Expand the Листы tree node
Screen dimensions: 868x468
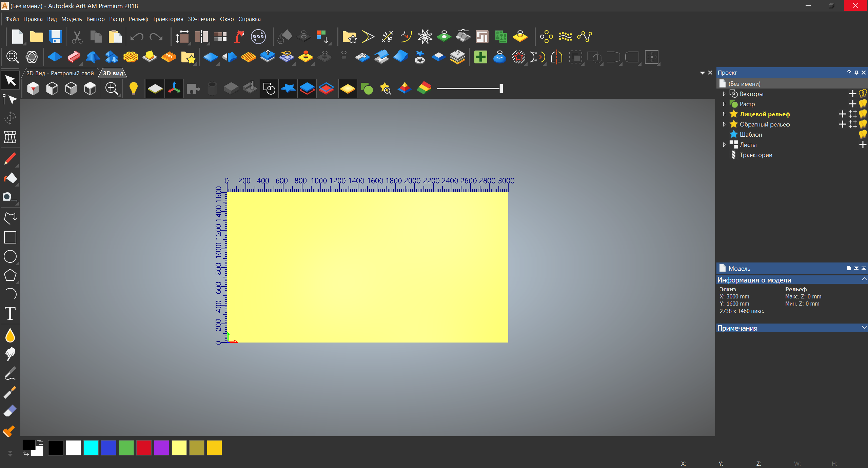[x=724, y=145]
